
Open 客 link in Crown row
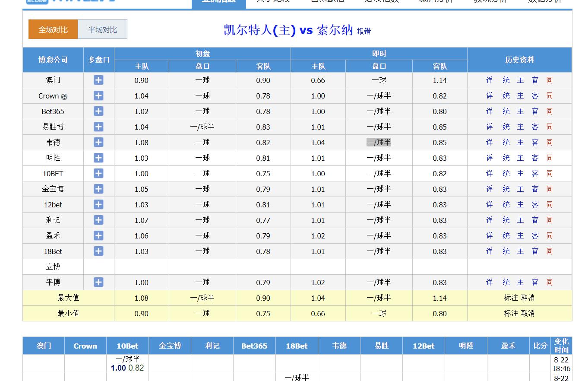pyautogui.click(x=535, y=95)
